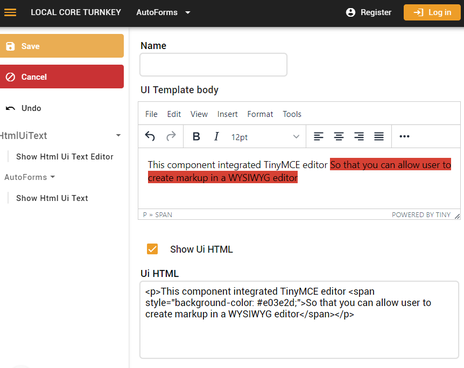464x368 pixels.
Task: Open the Insert menu in editor
Action: pyautogui.click(x=227, y=114)
